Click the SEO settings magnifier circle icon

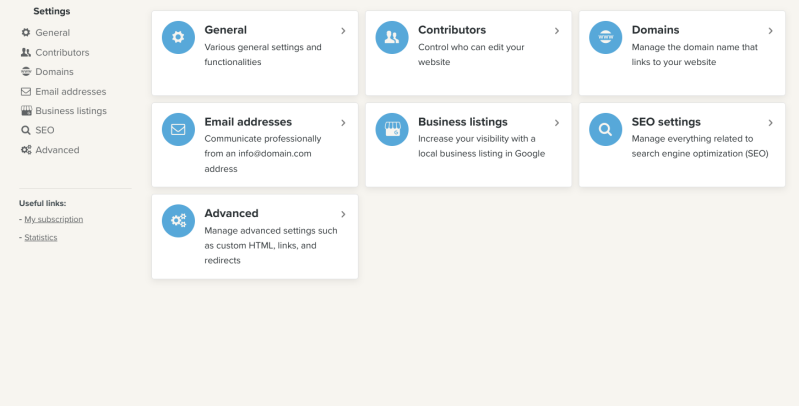click(606, 129)
